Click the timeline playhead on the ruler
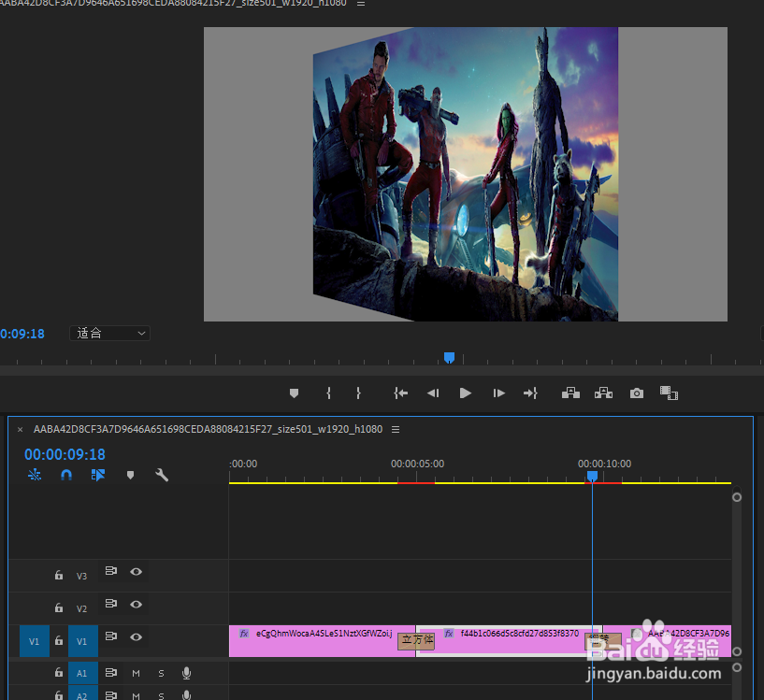Screen dimensions: 764x700 click(592, 476)
